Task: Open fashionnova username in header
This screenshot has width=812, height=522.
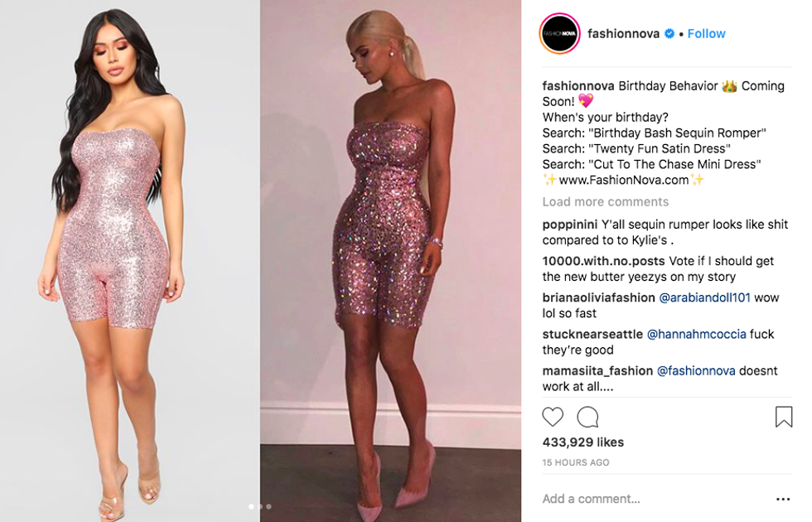Action: click(623, 34)
